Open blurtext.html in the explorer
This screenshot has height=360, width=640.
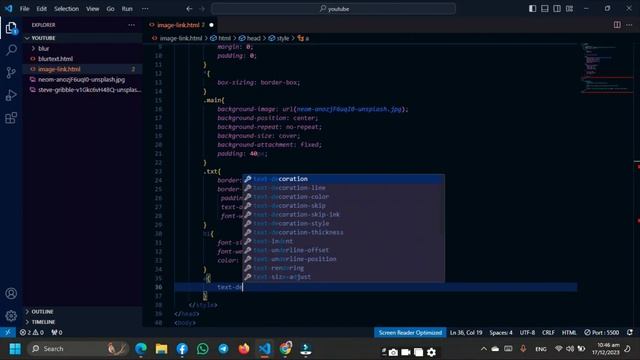pyautogui.click(x=82, y=59)
